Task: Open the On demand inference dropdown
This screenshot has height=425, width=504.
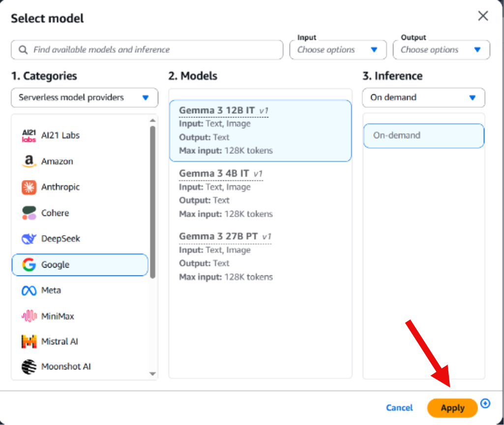Action: coord(423,98)
